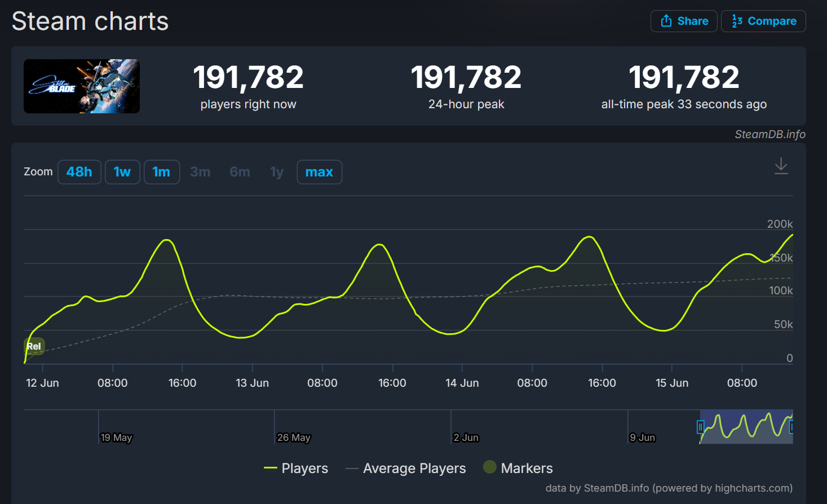Viewport: 827px width, 504px height.
Task: Select the 3m zoom range
Action: [x=200, y=172]
